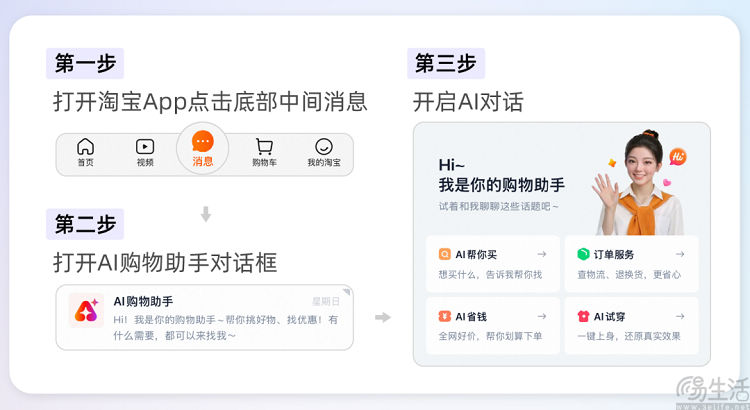Tap the orange Hi chat bubble badge
Viewport: 750px width, 410px height.
[x=678, y=156]
